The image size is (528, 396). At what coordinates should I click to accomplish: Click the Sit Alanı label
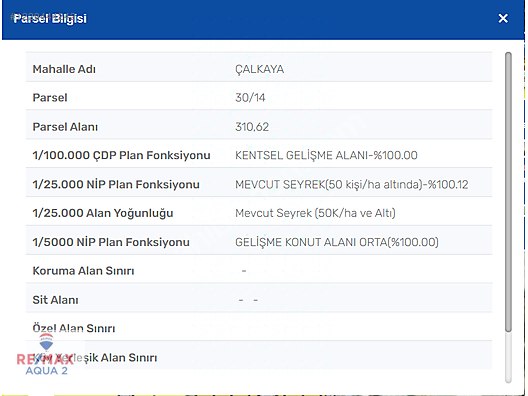click(x=55, y=300)
